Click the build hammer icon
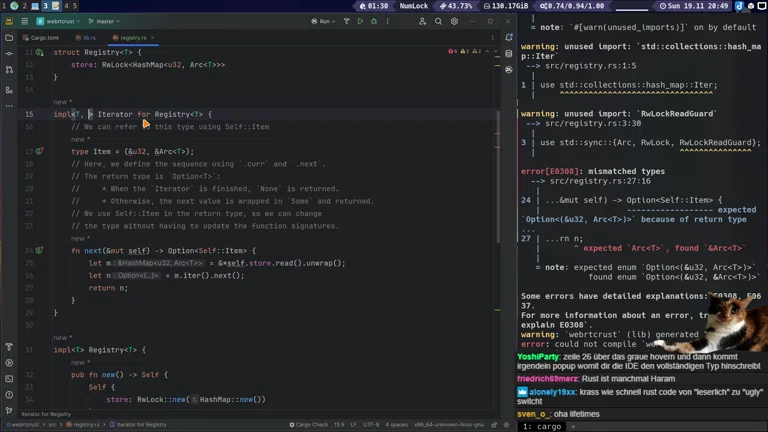The image size is (768, 432). point(347,21)
